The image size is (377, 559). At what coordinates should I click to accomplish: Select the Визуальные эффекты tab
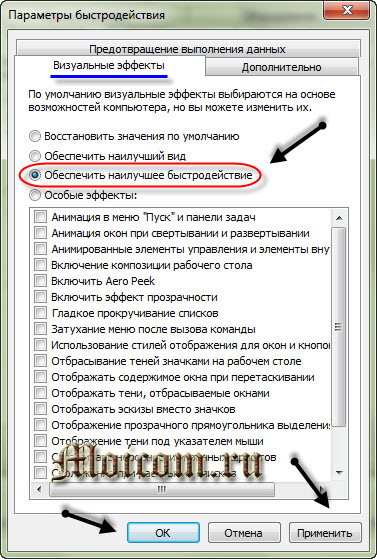[x=109, y=66]
